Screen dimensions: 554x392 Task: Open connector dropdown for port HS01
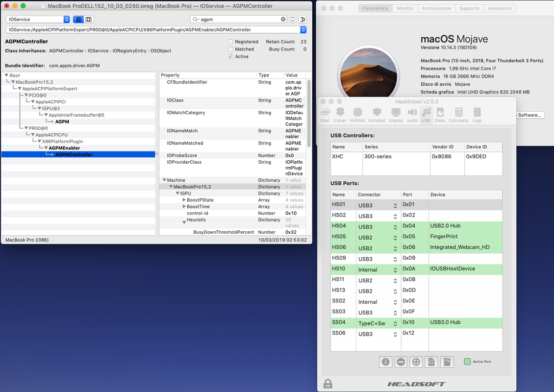click(395, 205)
